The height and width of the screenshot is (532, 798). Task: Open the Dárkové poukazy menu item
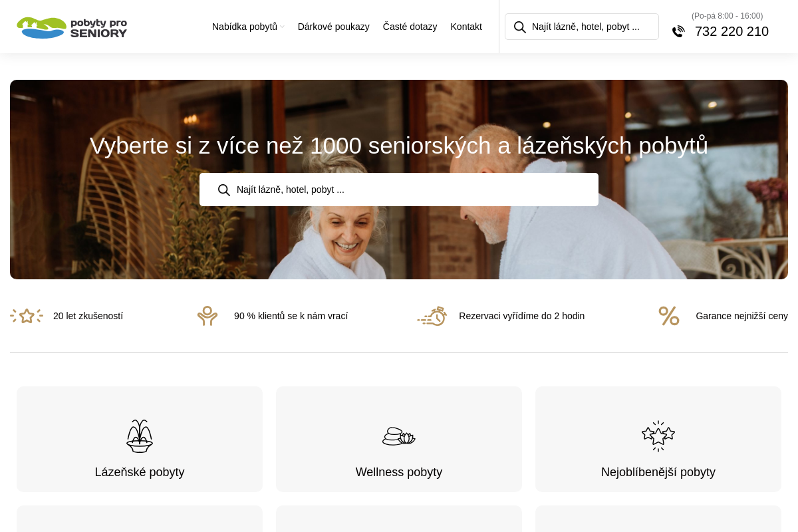[x=334, y=27]
